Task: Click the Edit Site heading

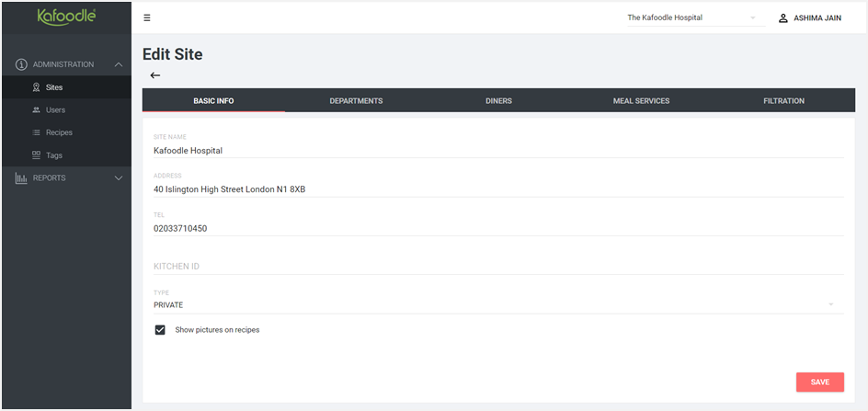Action: point(173,54)
